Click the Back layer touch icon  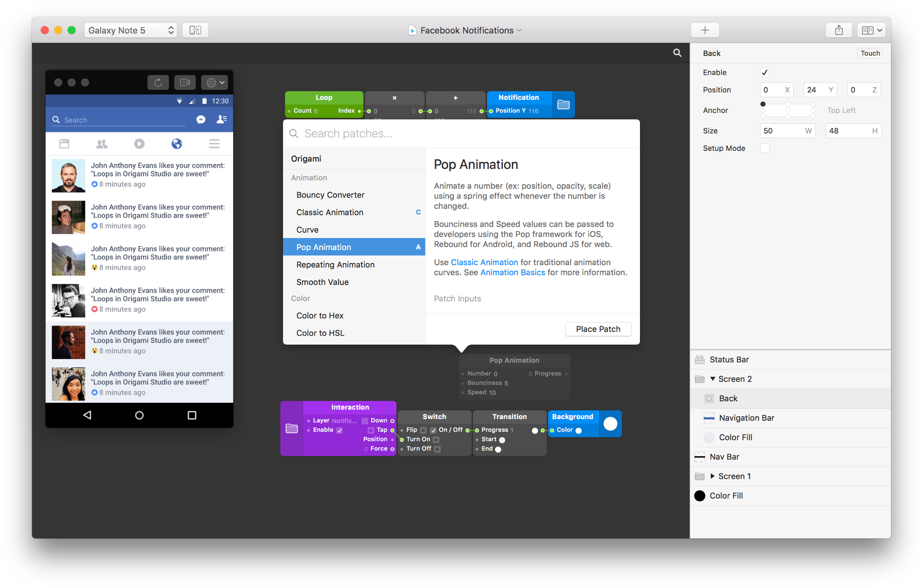709,398
